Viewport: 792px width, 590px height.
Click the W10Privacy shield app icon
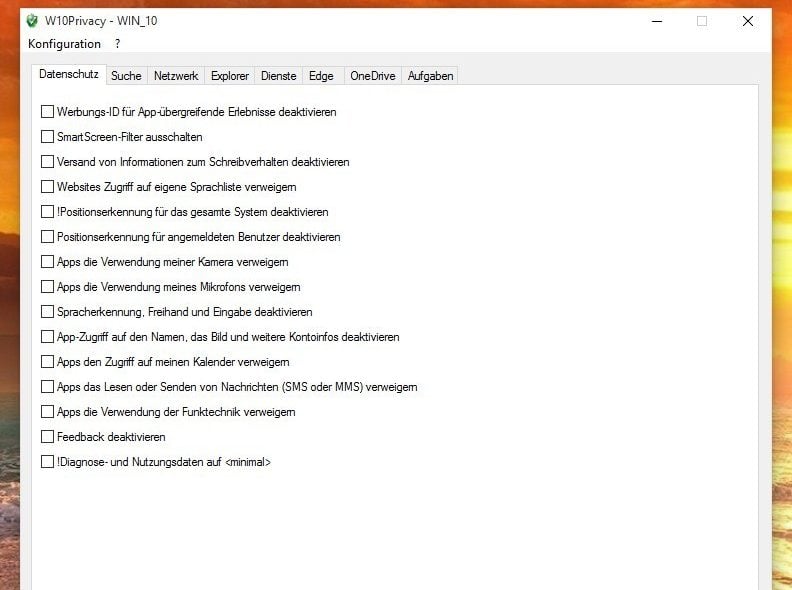coord(32,21)
